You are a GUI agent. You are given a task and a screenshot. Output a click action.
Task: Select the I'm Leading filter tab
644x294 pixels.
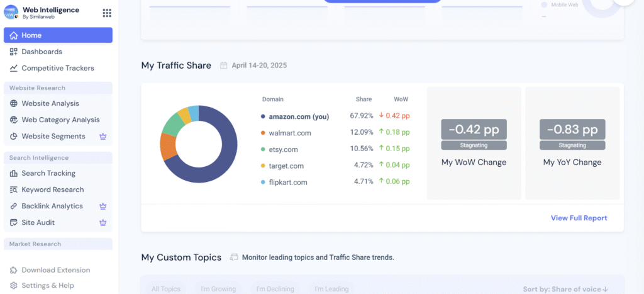pyautogui.click(x=331, y=289)
